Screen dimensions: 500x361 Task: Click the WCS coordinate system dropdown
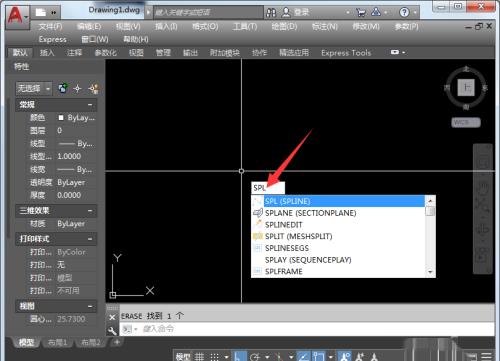click(466, 122)
